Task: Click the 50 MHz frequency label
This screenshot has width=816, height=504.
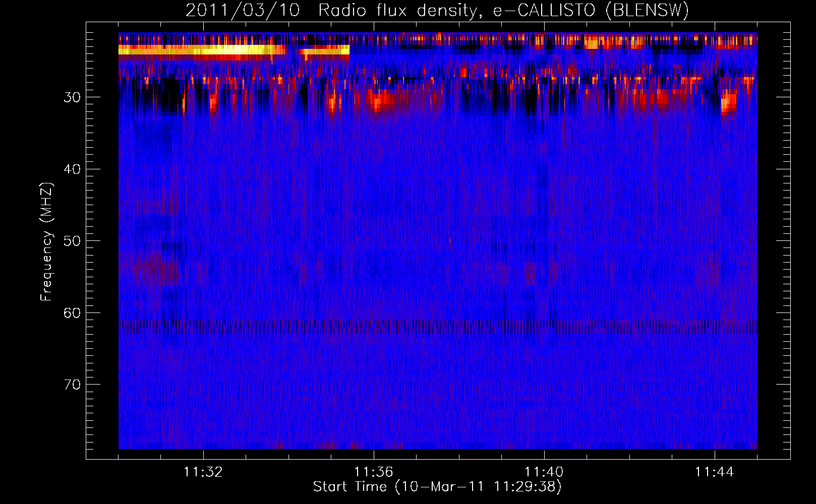Action: (72, 241)
